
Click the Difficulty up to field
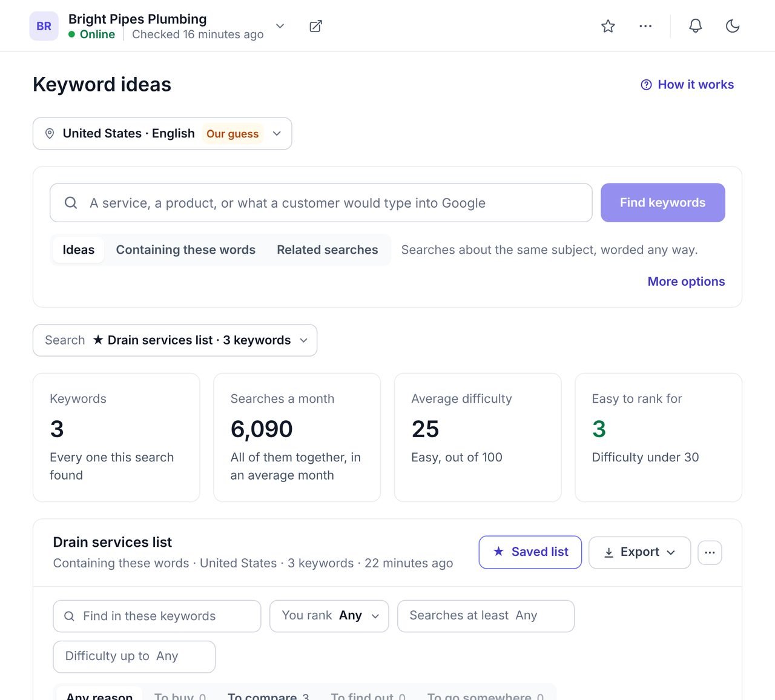[x=134, y=656]
